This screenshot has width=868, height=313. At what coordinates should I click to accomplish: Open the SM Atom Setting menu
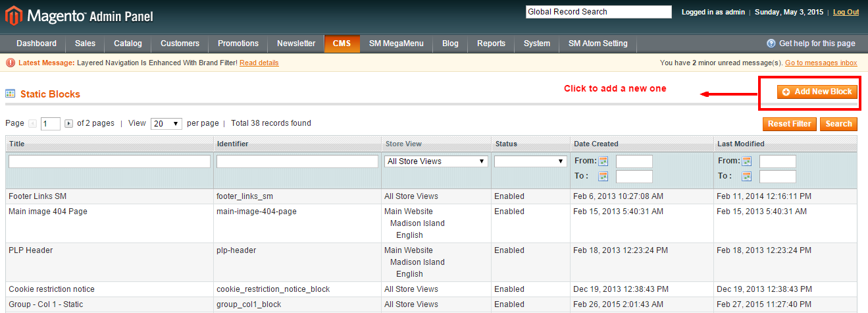(x=598, y=43)
